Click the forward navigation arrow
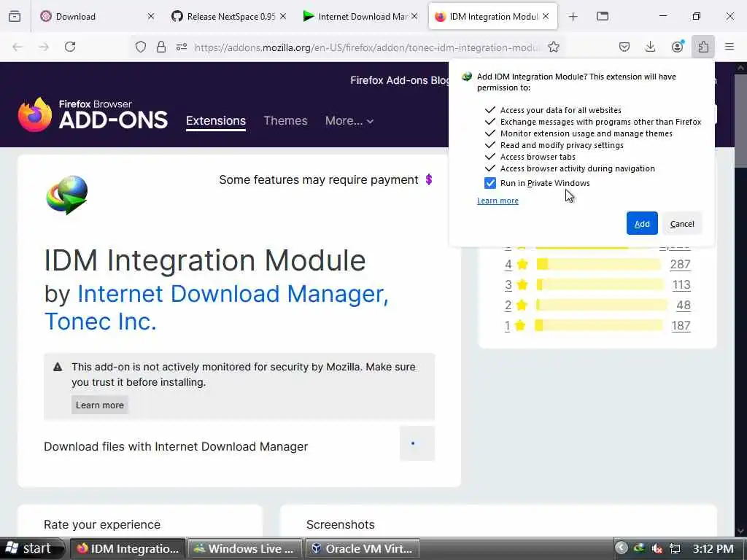This screenshot has height=560, width=747. pos(44,47)
